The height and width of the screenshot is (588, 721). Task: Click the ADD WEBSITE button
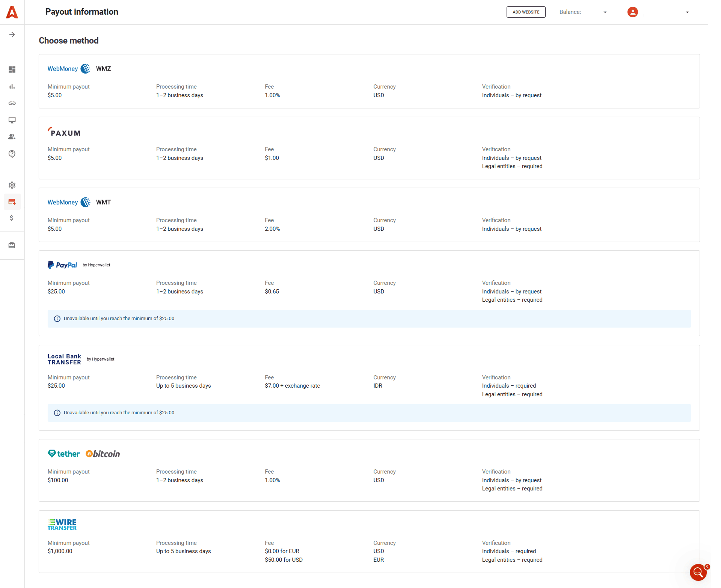(x=526, y=12)
